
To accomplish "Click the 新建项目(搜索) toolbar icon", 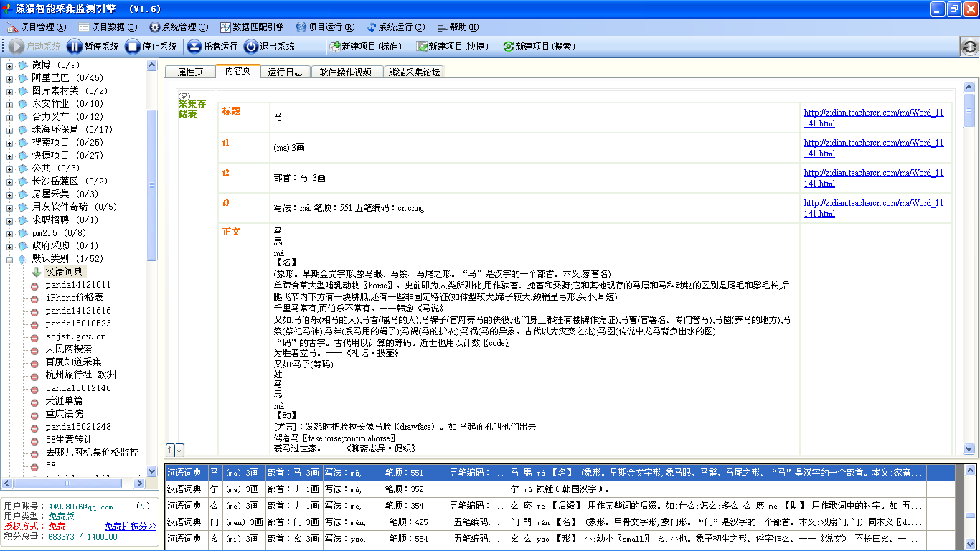I will coord(508,47).
